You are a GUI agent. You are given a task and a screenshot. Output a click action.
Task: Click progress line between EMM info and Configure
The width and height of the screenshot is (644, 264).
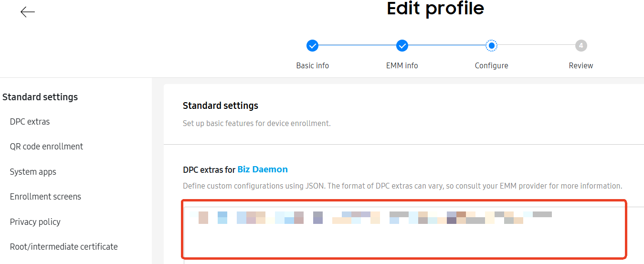coord(446,46)
